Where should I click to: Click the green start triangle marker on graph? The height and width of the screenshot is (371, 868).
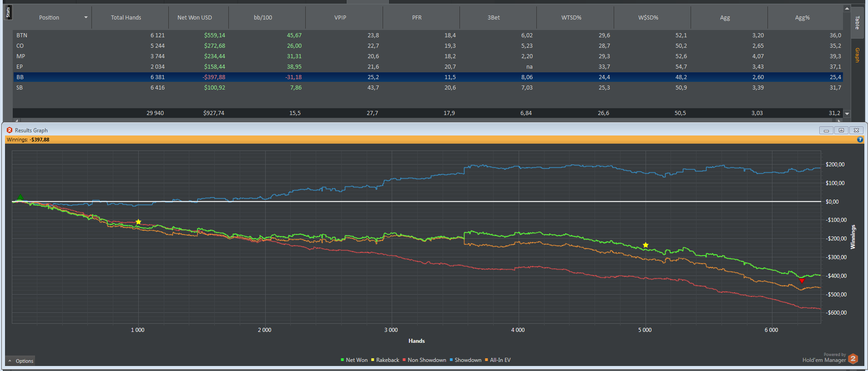20,197
